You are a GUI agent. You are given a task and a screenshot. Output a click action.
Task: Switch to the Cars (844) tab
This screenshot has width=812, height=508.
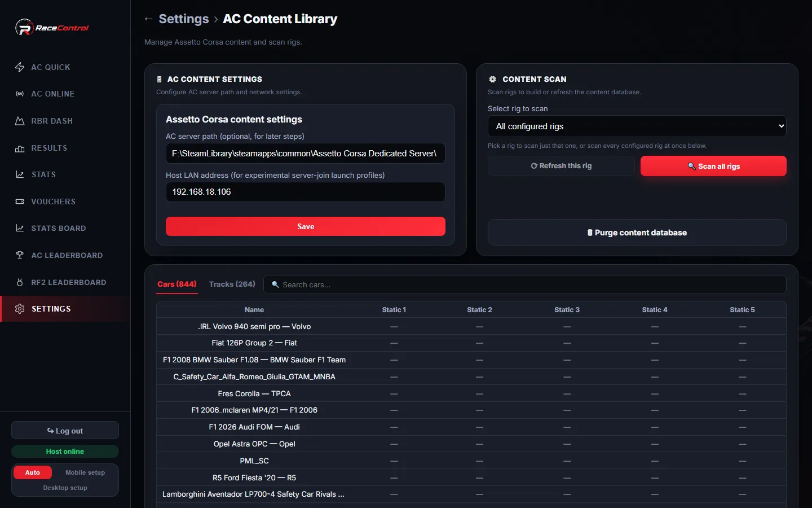(x=177, y=284)
